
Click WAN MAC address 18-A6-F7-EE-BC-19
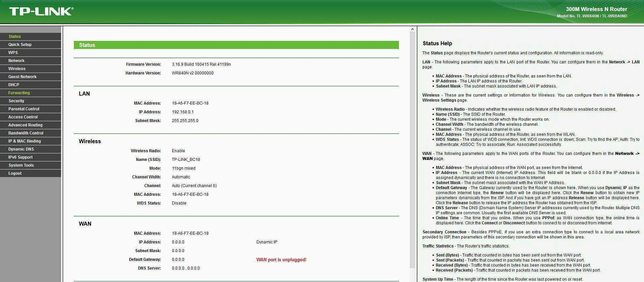point(190,233)
